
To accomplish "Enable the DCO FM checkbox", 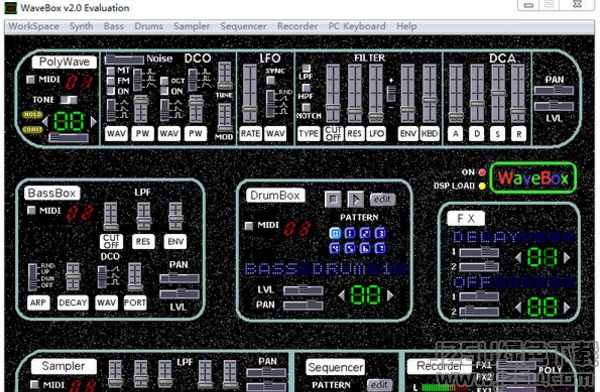I will pos(111,81).
